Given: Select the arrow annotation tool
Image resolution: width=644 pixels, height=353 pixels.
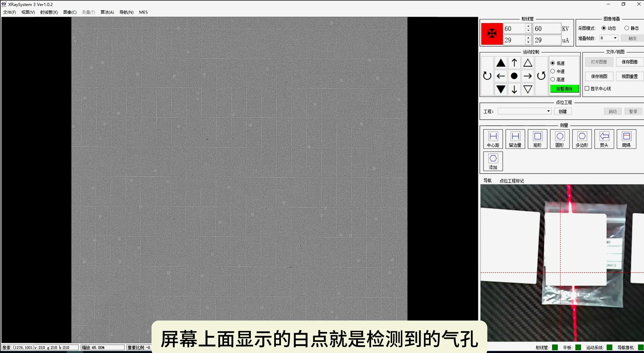Looking at the screenshot, I should click(604, 139).
